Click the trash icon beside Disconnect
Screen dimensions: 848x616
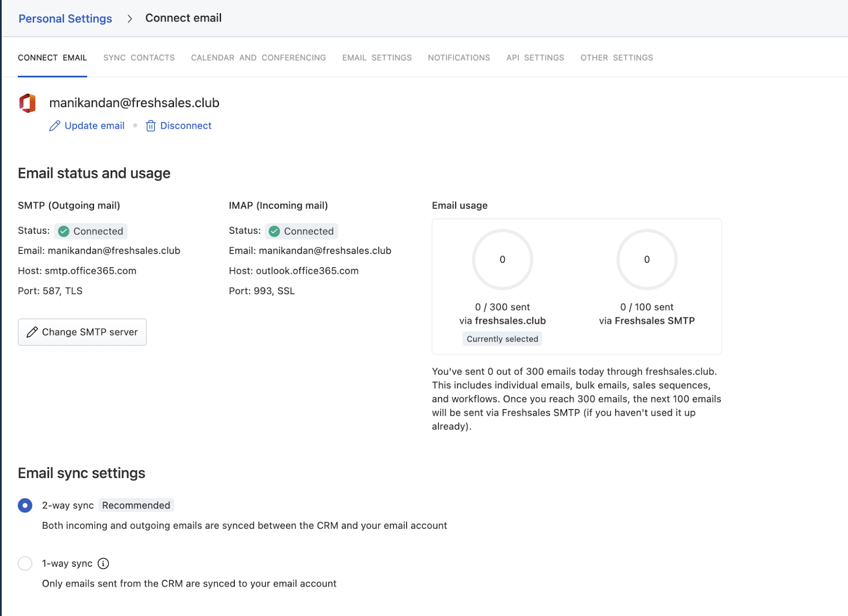[151, 126]
